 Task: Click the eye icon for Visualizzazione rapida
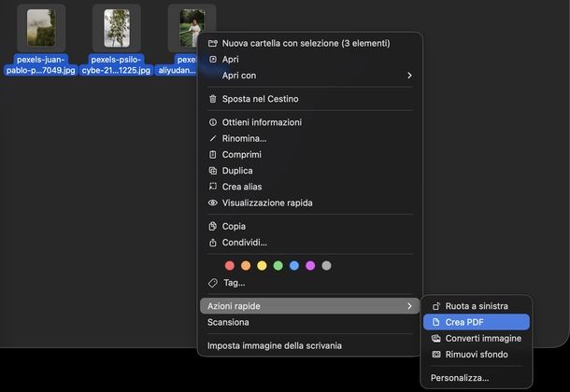[213, 203]
